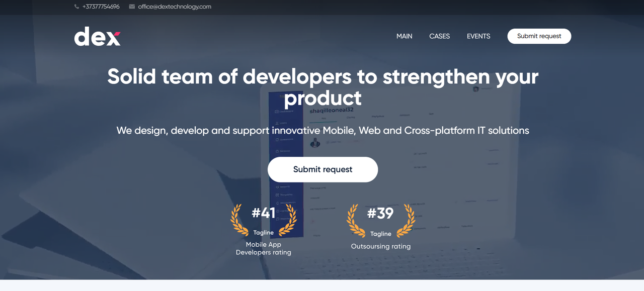644x291 pixels.
Task: Go to the CASES page
Action: click(440, 36)
